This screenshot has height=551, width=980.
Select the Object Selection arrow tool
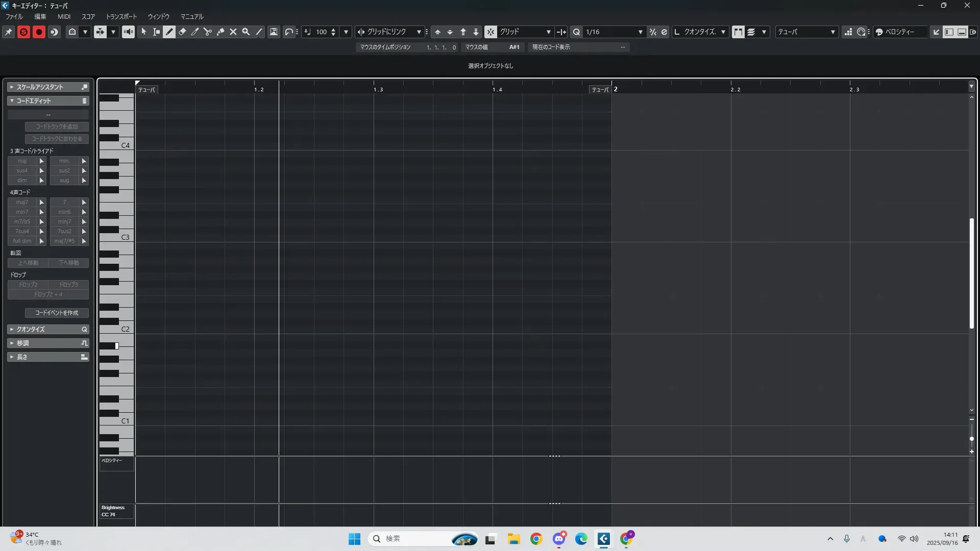click(x=144, y=32)
